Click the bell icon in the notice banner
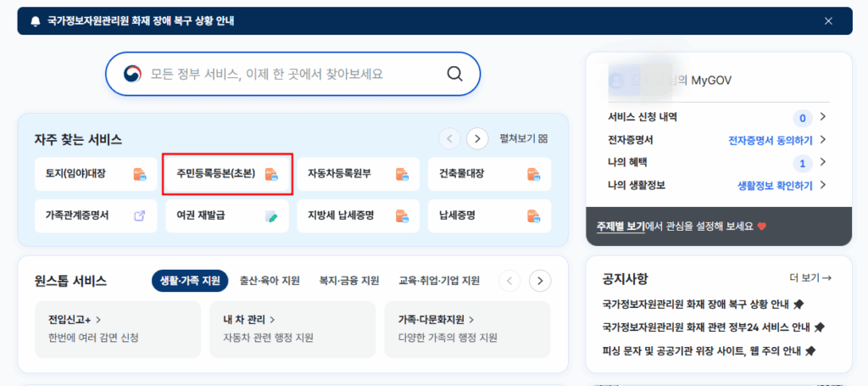 [36, 21]
